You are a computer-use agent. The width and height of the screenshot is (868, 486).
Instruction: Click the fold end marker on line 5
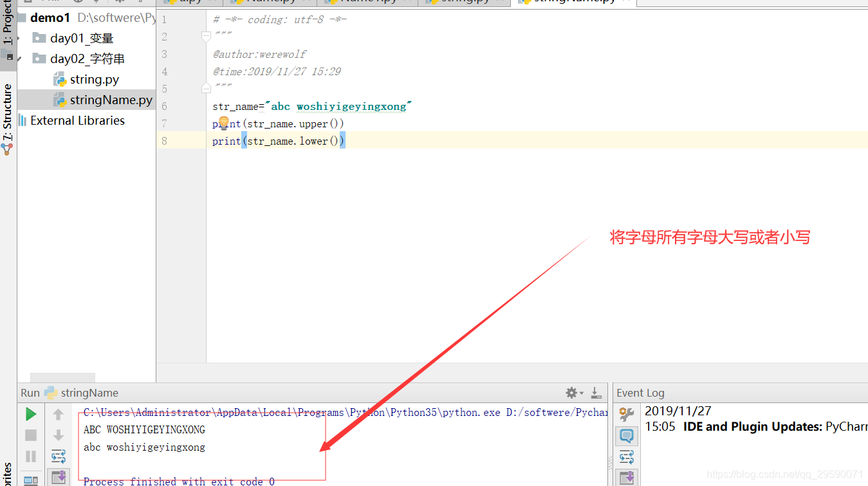click(x=206, y=88)
